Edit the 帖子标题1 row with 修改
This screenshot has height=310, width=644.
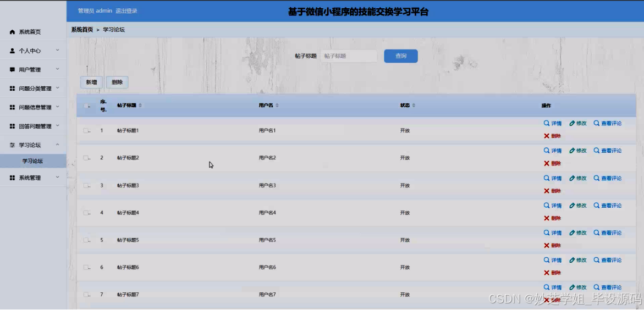click(x=578, y=123)
